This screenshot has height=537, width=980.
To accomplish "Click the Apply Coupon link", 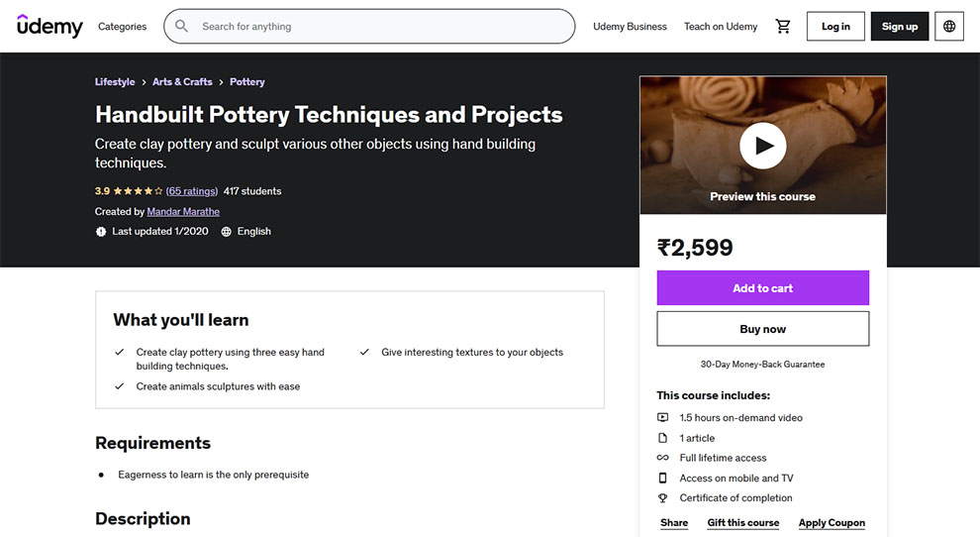I will pos(832,522).
